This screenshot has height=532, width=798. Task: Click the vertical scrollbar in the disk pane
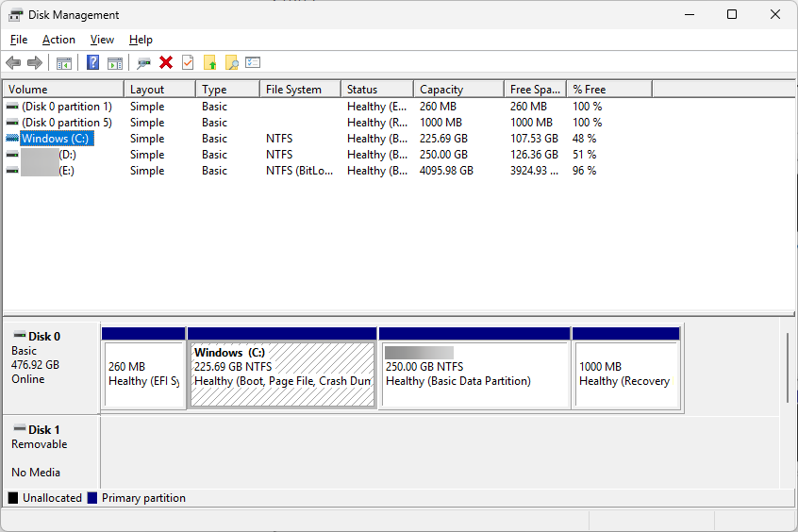[787, 368]
